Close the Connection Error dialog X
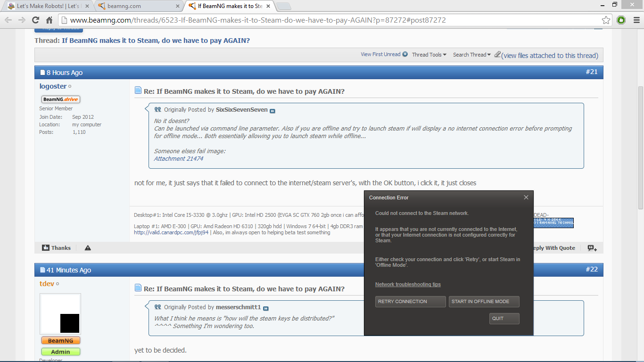The image size is (644, 362). pos(526,197)
